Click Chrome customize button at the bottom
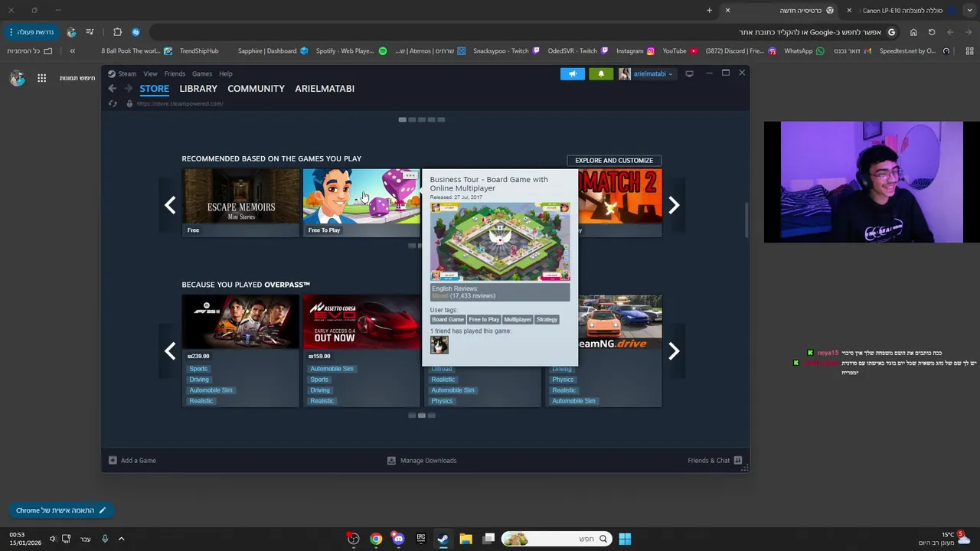Screen dimensions: 980x551 [x=60, y=510]
